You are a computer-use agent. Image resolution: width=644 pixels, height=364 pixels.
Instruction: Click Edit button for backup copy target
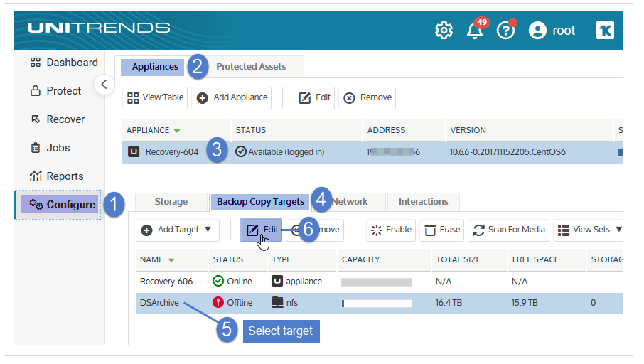261,230
